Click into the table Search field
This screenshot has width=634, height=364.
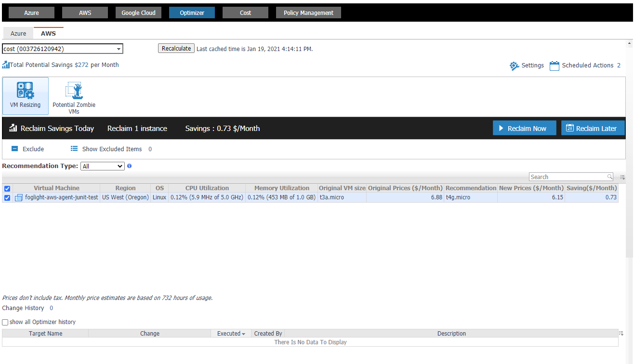tap(568, 177)
